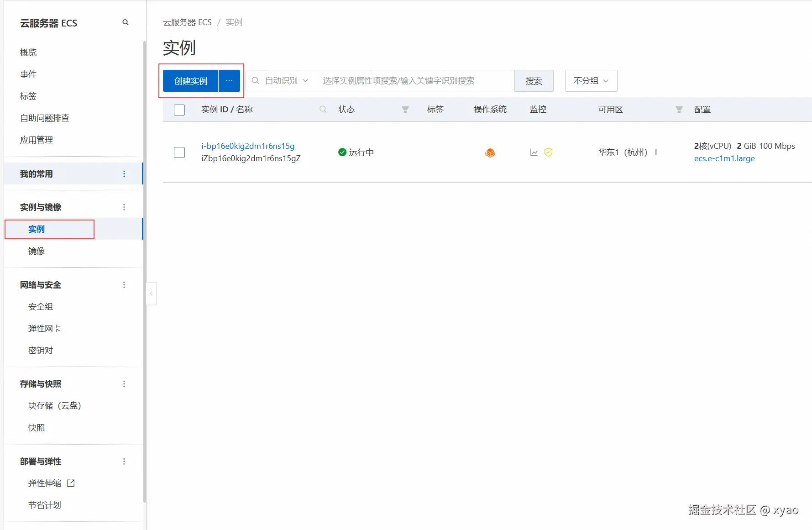Open 节省计划 in the sidebar
Viewport: 812px width, 530px height.
pos(45,505)
